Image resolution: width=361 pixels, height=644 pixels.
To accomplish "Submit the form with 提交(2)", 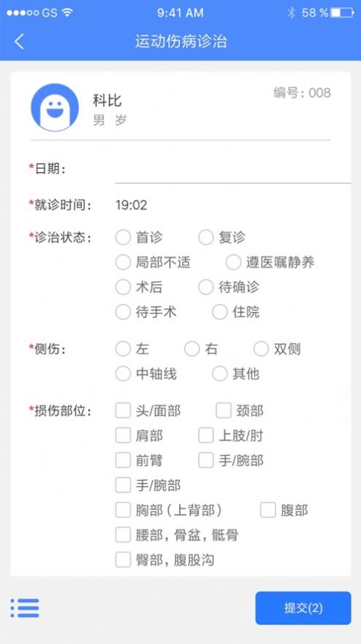I will point(303,608).
